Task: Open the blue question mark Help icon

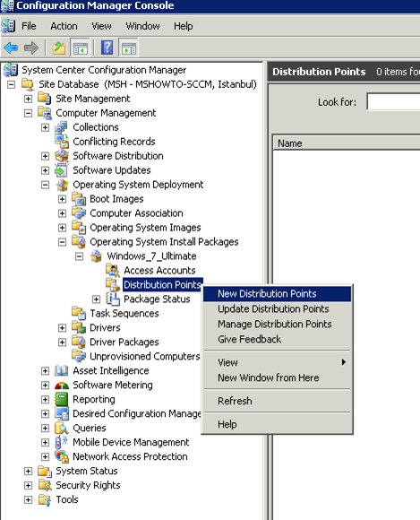Action: tap(107, 48)
